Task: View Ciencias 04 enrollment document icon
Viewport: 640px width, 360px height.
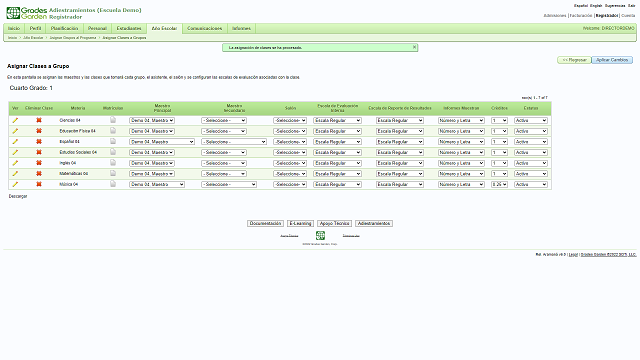Action: coord(113,120)
